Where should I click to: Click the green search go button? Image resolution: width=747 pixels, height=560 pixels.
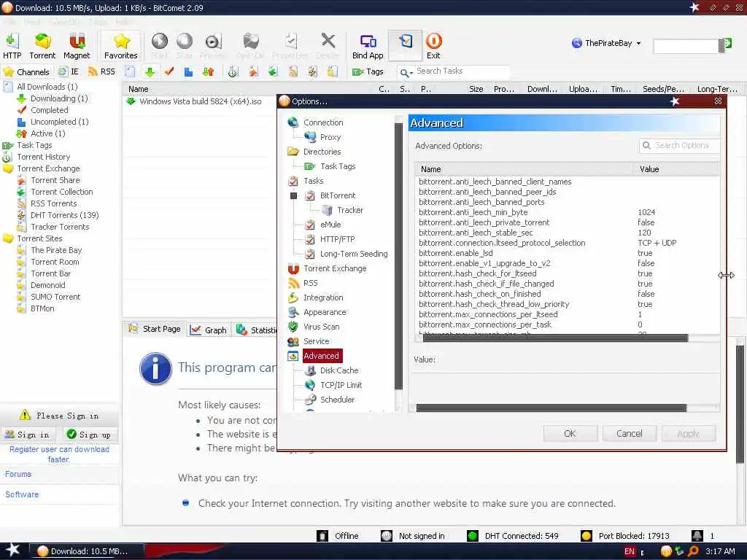click(x=728, y=44)
